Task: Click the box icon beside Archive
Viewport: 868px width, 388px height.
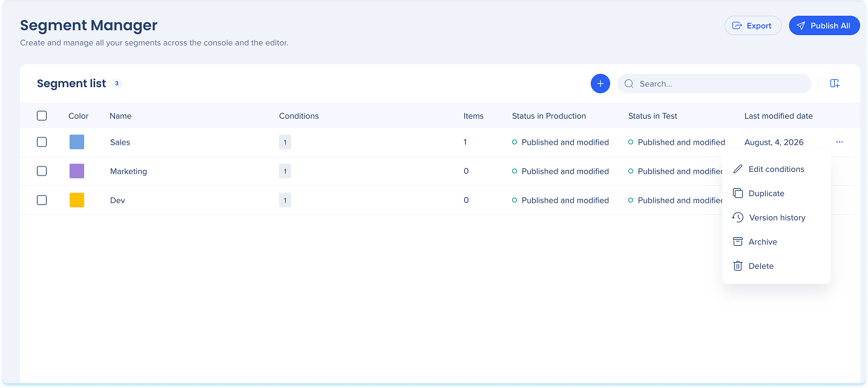Action: tap(738, 242)
